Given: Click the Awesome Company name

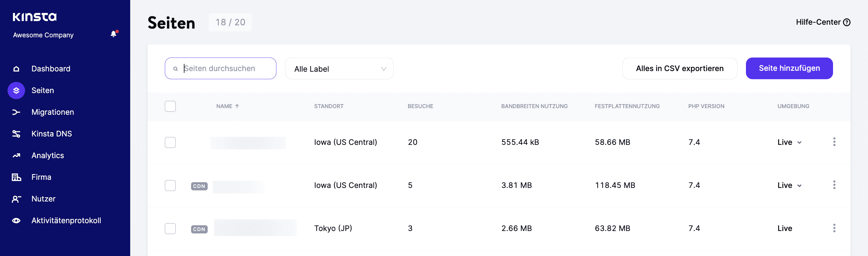Looking at the screenshot, I should point(43,35).
